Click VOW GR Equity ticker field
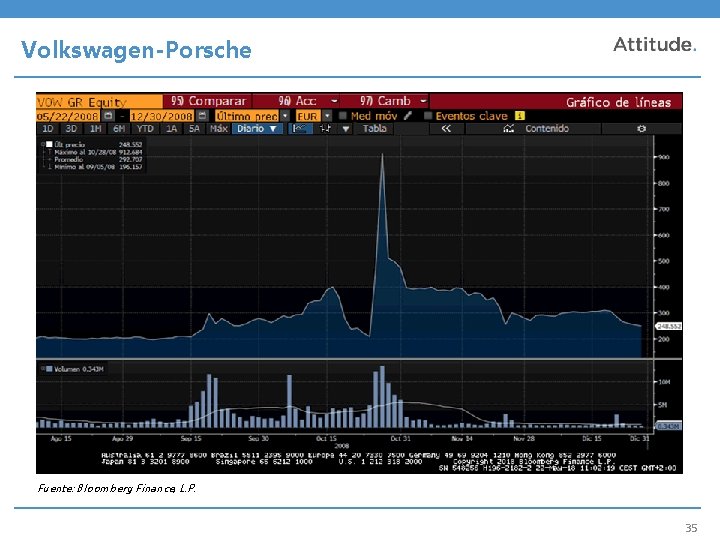The width and height of the screenshot is (720, 540). point(99,101)
